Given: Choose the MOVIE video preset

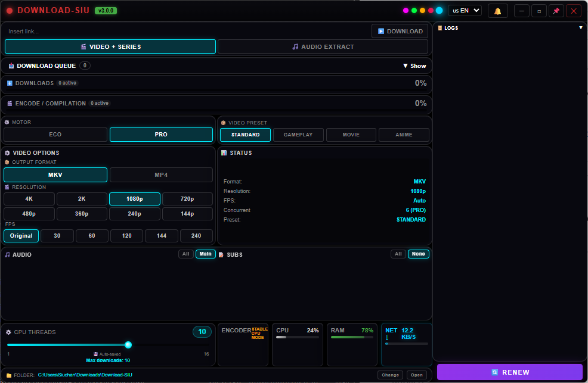Looking at the screenshot, I should 351,135.
